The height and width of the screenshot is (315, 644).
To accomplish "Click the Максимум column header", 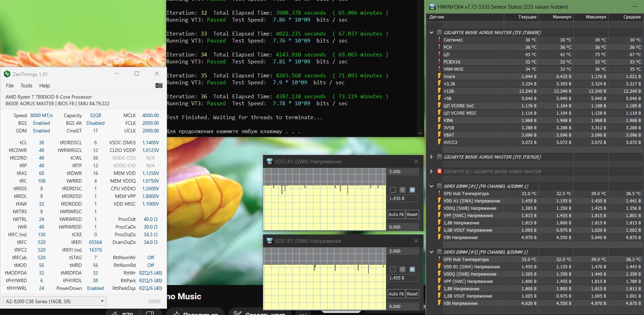I will click(x=591, y=17).
